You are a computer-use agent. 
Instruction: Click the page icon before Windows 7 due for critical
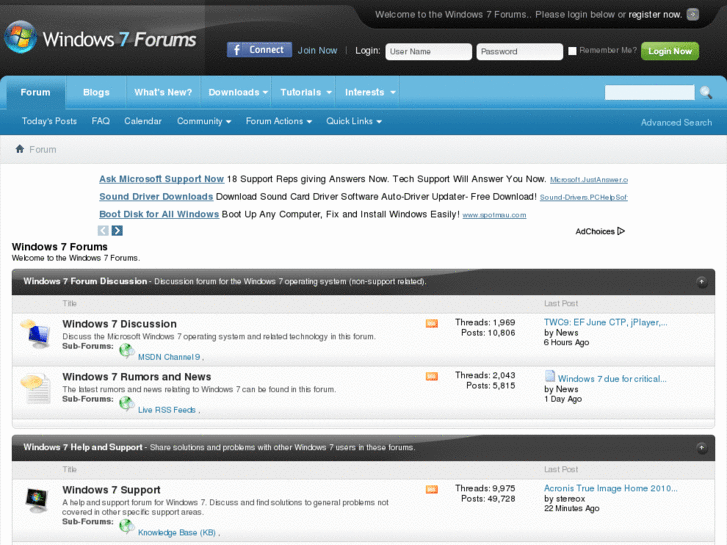tap(549, 376)
